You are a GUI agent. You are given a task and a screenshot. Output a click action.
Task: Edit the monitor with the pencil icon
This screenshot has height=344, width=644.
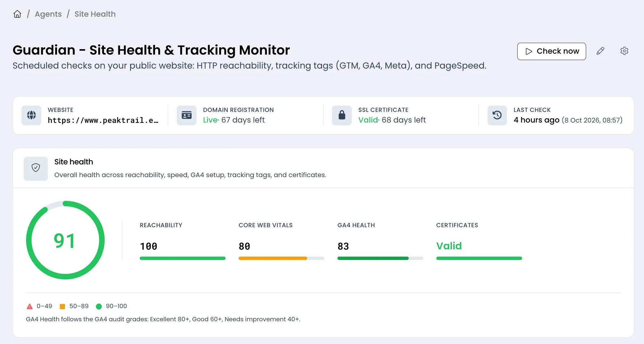[x=600, y=51]
